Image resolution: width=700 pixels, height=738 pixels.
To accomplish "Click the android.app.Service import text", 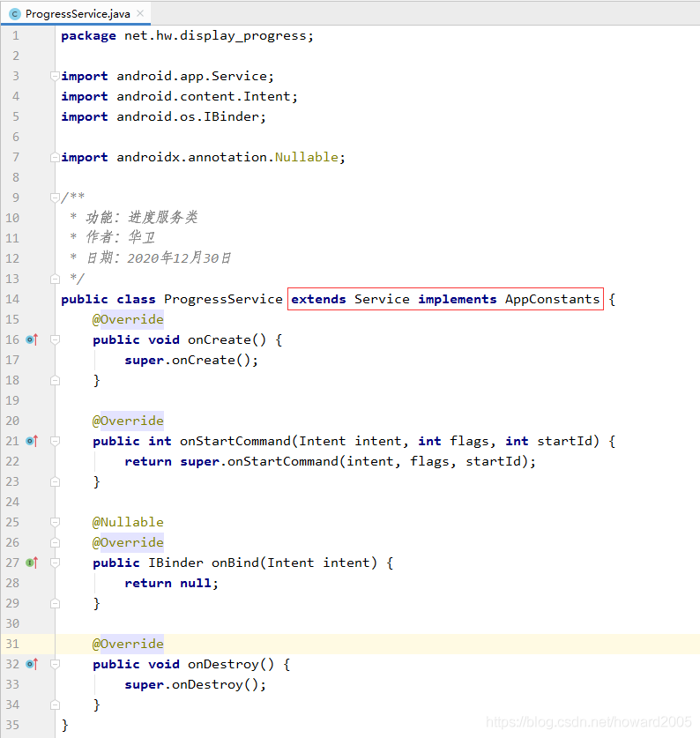I will [x=192, y=76].
